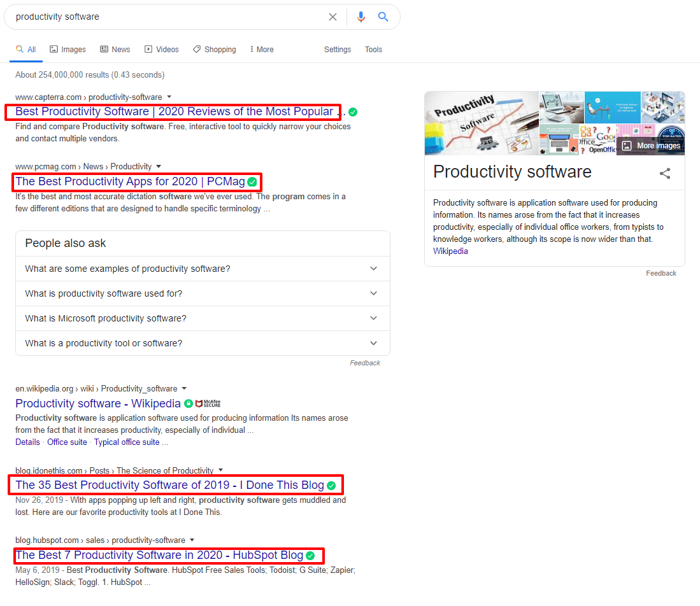Viewport: 700px width, 606px height.
Task: Click the McAfee Secure badge by Wikipedia result
Action: coord(208,404)
